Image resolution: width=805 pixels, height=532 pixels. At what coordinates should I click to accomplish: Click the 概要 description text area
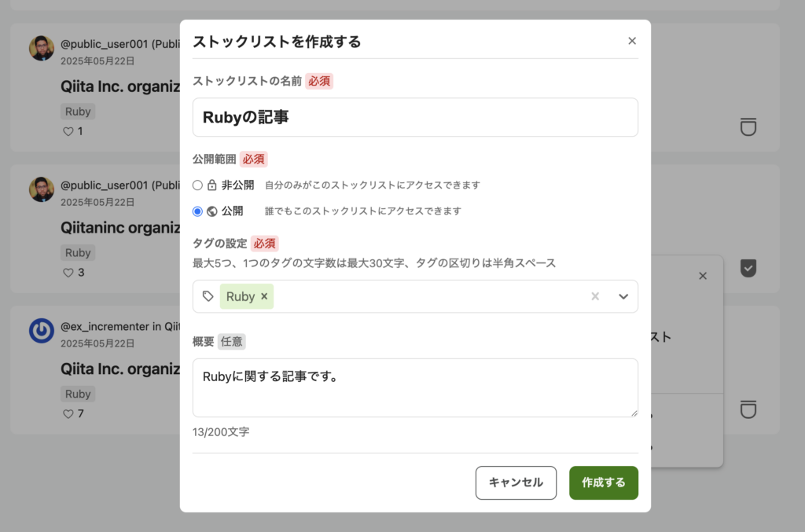pyautogui.click(x=415, y=387)
